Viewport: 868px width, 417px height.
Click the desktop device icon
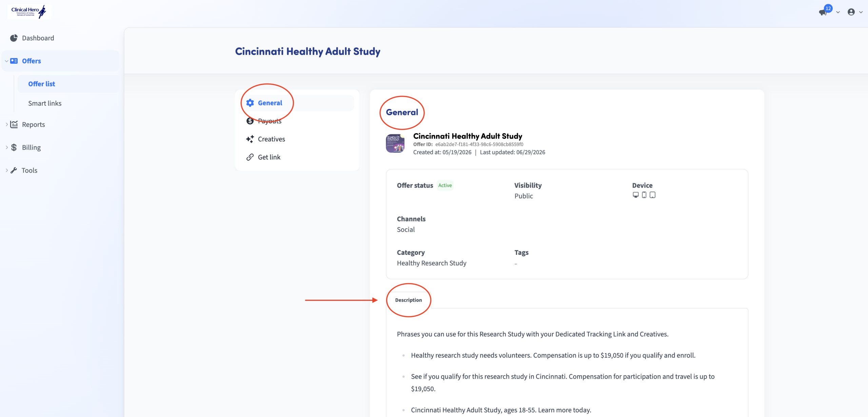coord(636,195)
